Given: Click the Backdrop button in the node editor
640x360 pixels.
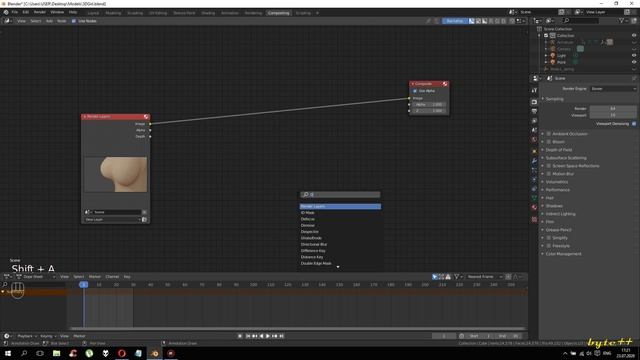Looking at the screenshot, I should [x=454, y=21].
